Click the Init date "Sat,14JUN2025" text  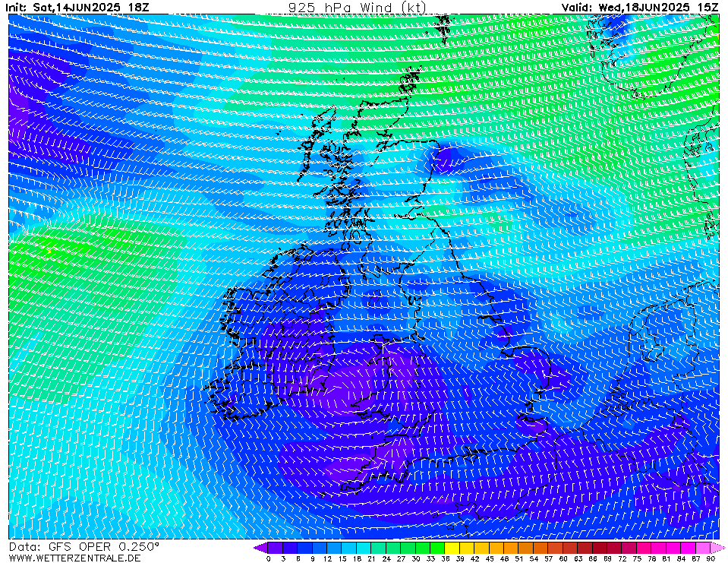(x=76, y=8)
